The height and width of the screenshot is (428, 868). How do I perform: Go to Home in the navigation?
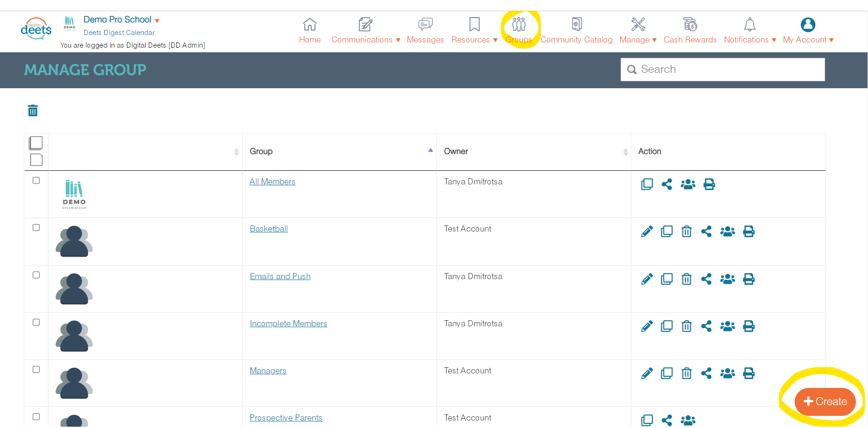click(x=310, y=31)
